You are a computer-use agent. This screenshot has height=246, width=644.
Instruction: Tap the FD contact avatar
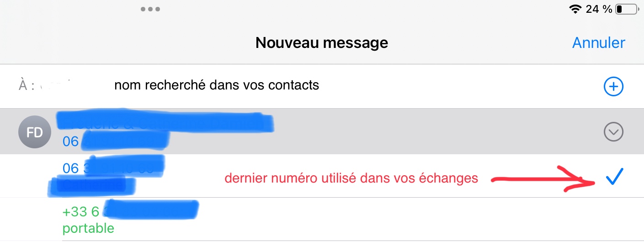coord(34,132)
